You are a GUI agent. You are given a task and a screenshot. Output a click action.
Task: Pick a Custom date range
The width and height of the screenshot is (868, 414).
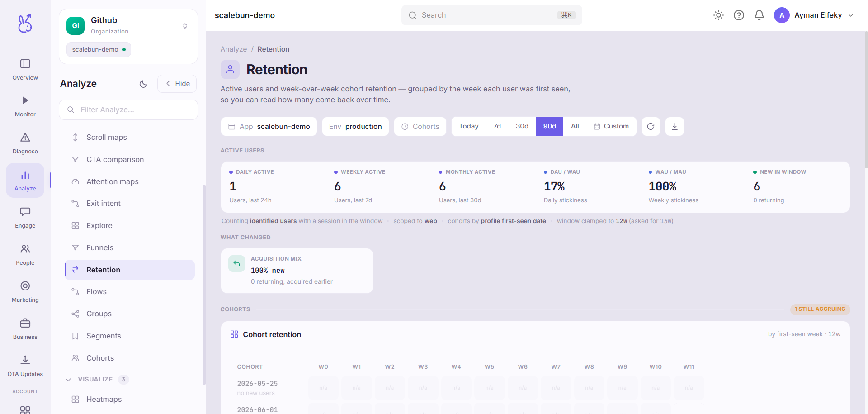click(x=611, y=127)
